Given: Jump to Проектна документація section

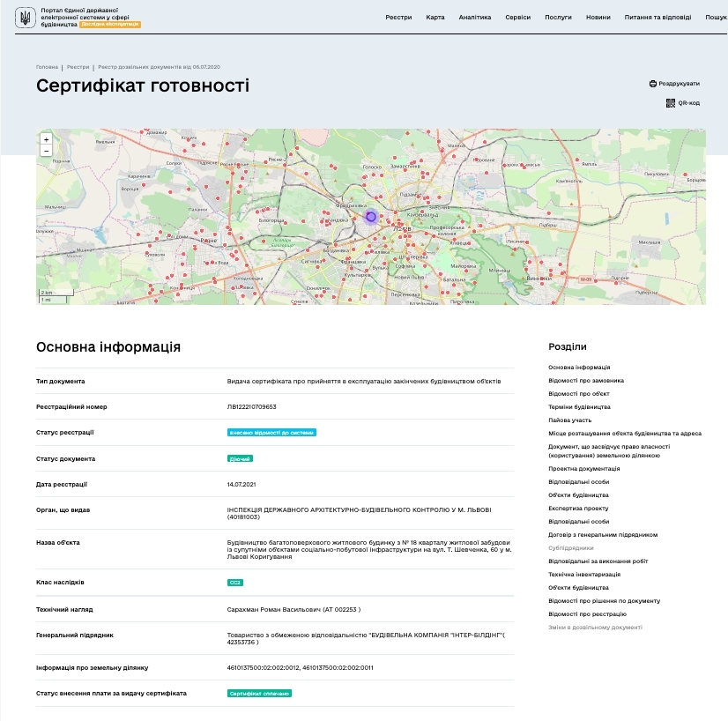Looking at the screenshot, I should point(584,468).
